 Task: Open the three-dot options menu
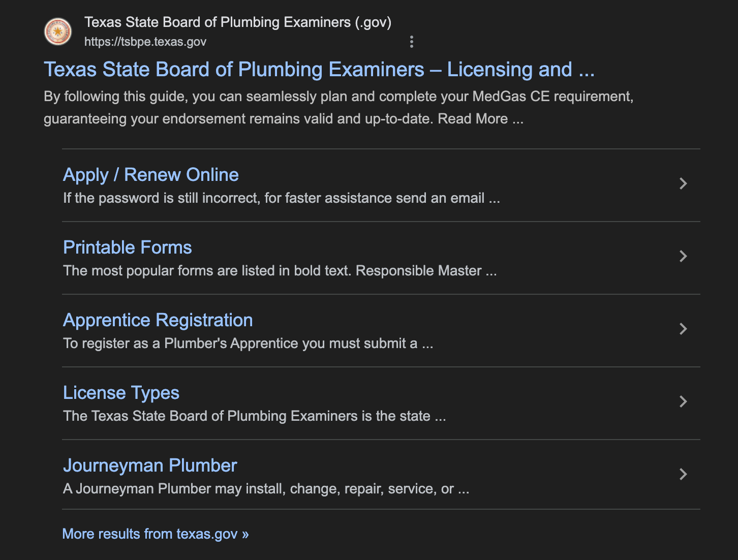412,42
